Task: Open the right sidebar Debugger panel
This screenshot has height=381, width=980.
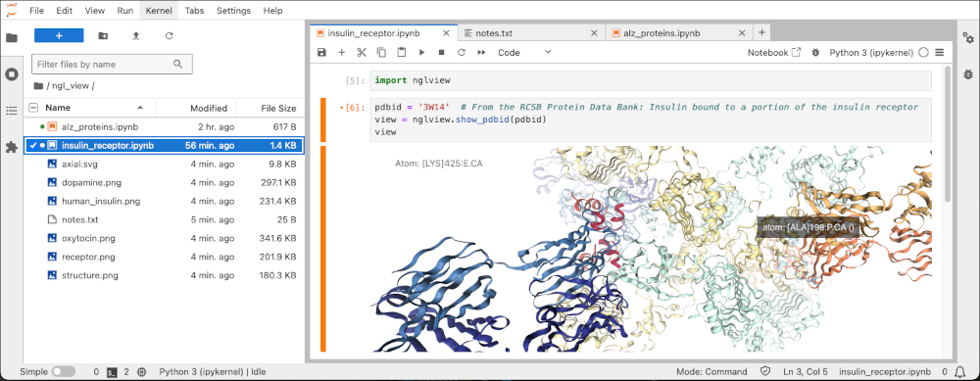Action: coord(967,73)
